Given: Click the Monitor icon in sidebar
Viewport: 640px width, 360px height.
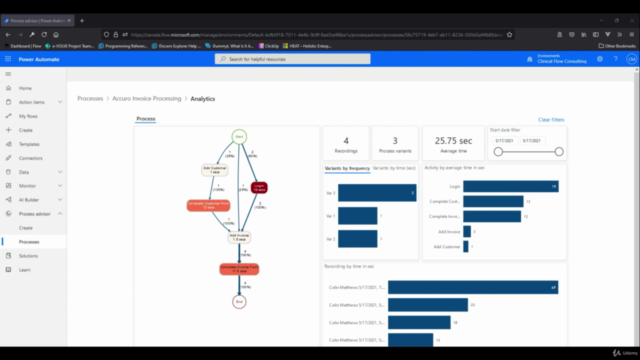Looking at the screenshot, I should [x=8, y=186].
